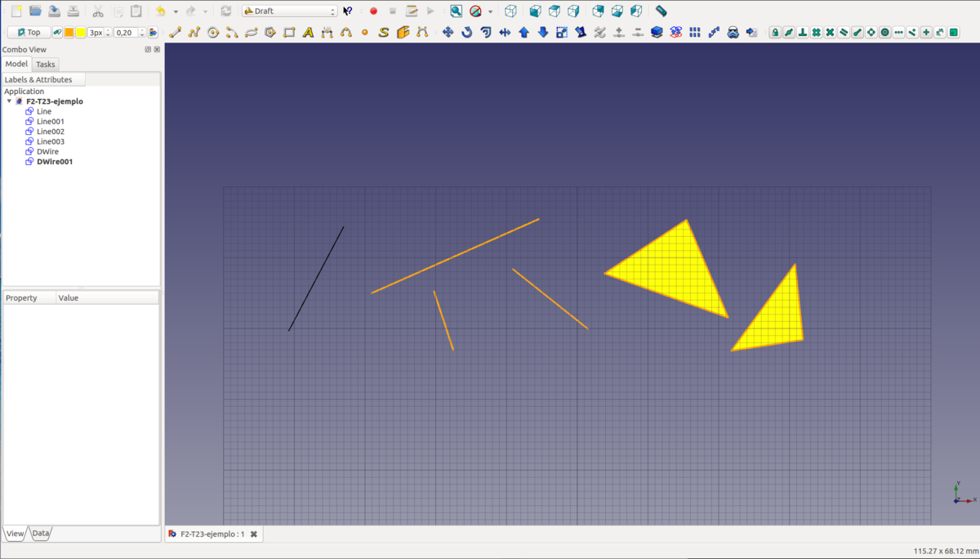This screenshot has width=980, height=559.
Task: Collapse the F2-T23-ejemplo document tree
Action: (x=9, y=101)
